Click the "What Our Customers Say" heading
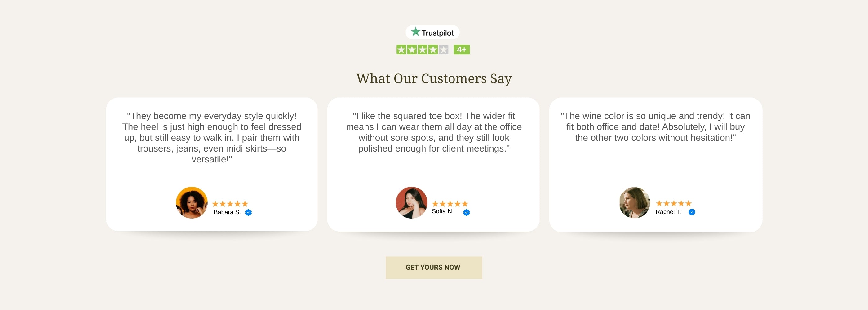The height and width of the screenshot is (310, 868). [x=434, y=78]
